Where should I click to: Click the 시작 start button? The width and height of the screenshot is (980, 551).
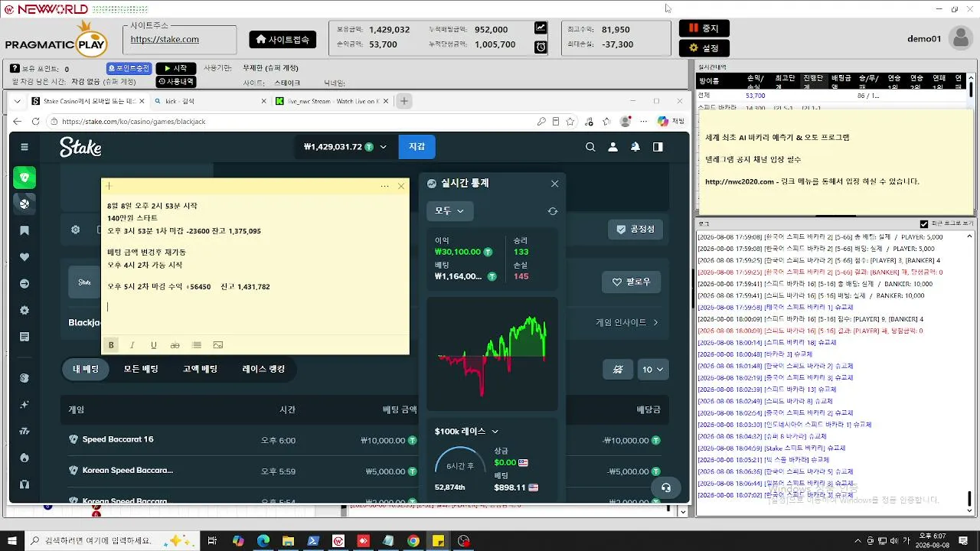175,68
